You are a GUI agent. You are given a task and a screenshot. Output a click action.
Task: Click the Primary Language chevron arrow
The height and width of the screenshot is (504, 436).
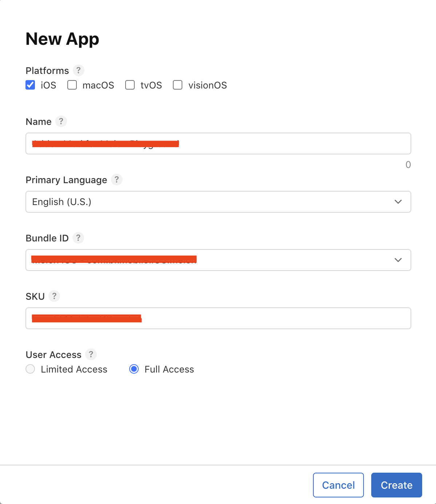(398, 202)
